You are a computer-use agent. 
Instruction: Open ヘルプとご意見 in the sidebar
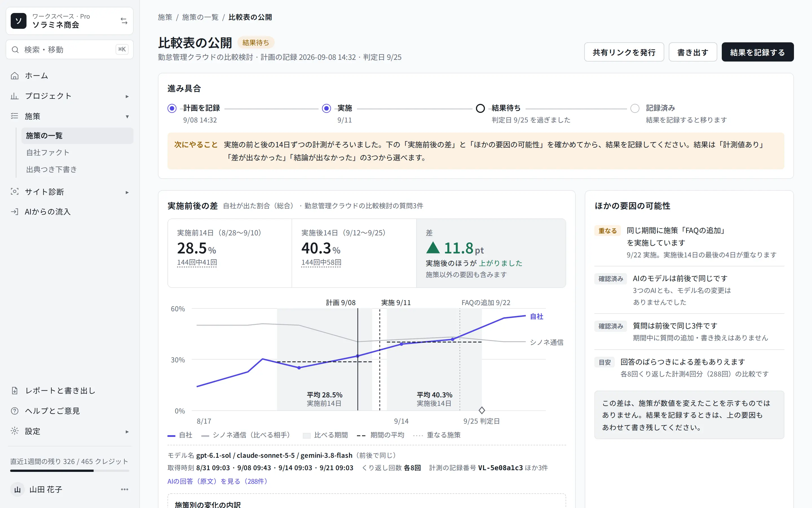(69, 411)
